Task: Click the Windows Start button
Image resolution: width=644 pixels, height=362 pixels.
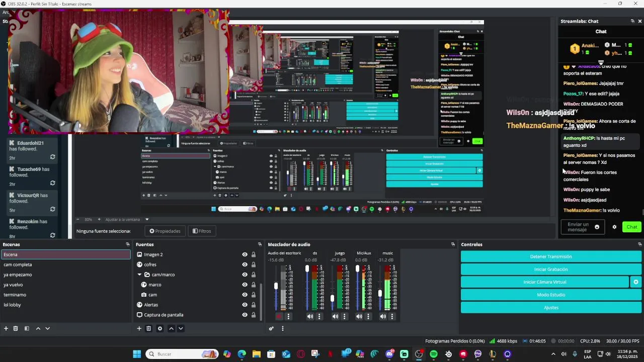Action: click(137, 354)
